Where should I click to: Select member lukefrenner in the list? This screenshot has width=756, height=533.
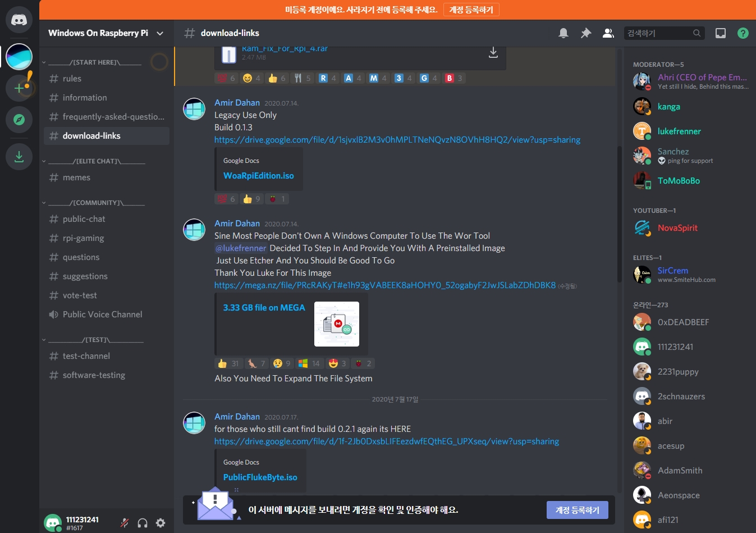pyautogui.click(x=690, y=131)
